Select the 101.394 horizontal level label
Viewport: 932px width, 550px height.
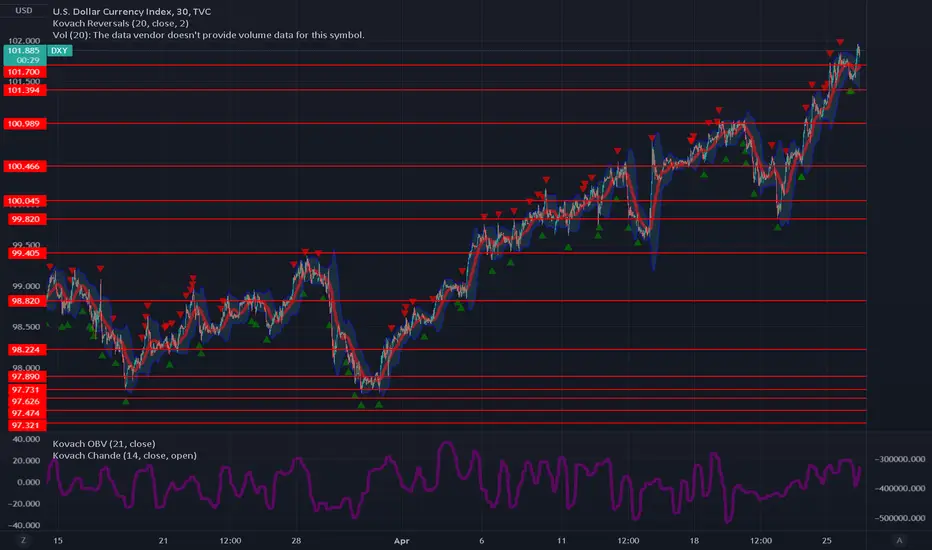pyautogui.click(x=24, y=90)
